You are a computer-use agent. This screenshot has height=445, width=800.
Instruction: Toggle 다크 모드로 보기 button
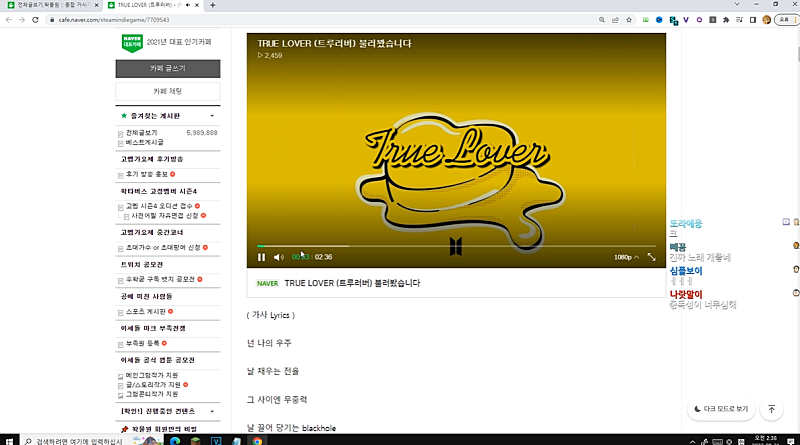[721, 409]
